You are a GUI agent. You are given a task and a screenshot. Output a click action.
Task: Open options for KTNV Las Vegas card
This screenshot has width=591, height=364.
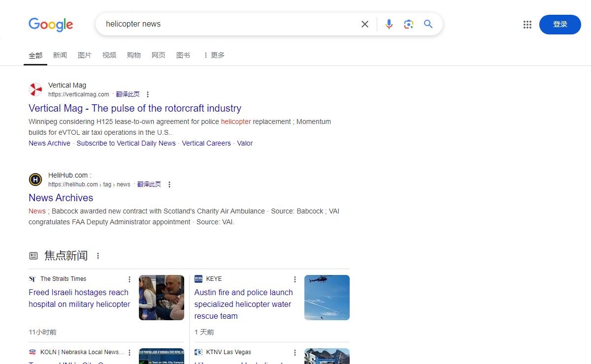tap(295, 353)
